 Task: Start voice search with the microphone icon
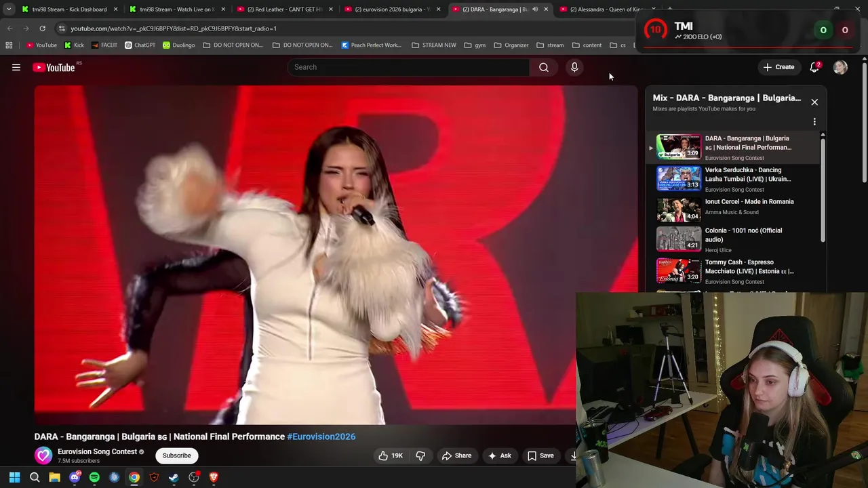[574, 67]
